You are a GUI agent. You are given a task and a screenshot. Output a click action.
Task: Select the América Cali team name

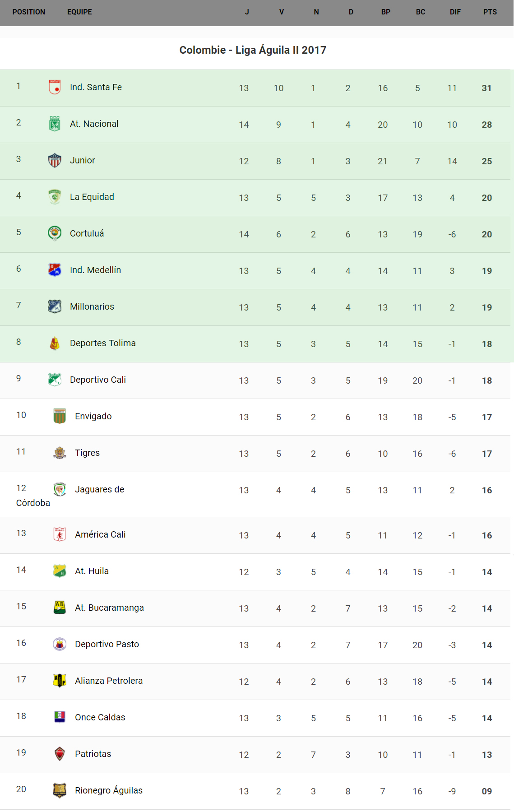pyautogui.click(x=100, y=534)
